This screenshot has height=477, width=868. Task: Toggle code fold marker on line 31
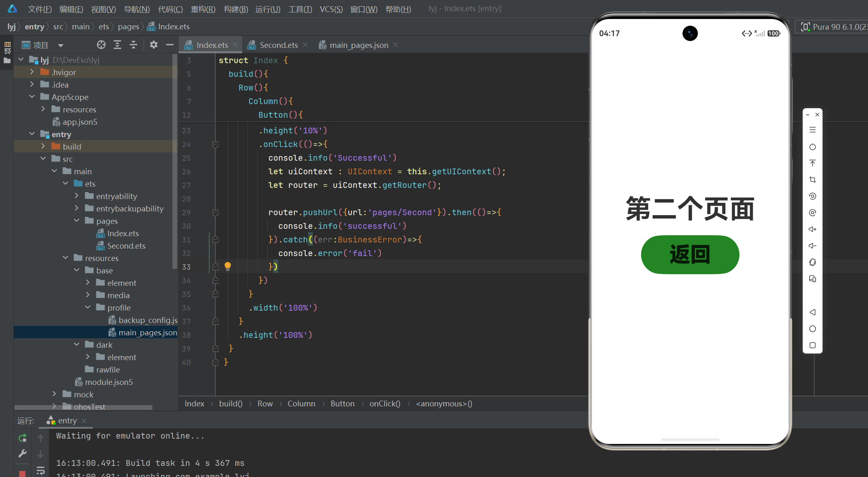pos(215,240)
